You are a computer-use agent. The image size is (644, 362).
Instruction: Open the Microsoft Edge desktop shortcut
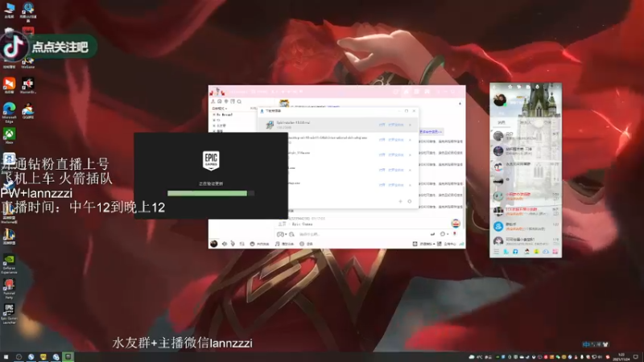point(9,113)
